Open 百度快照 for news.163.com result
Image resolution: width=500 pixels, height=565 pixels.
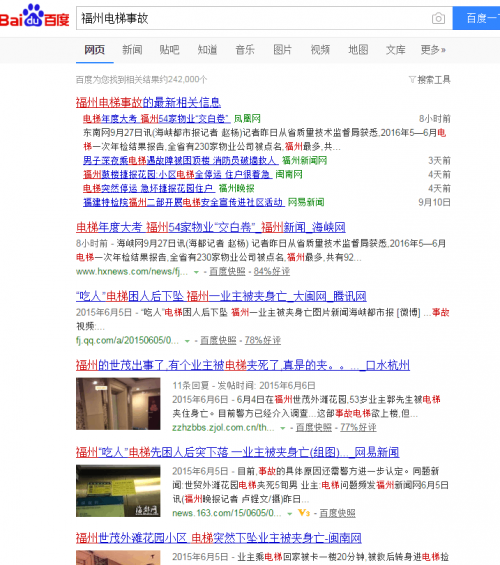(338, 513)
